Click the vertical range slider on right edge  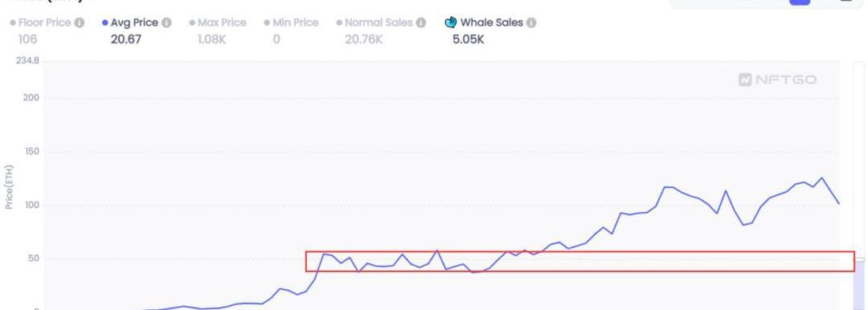pos(860,186)
